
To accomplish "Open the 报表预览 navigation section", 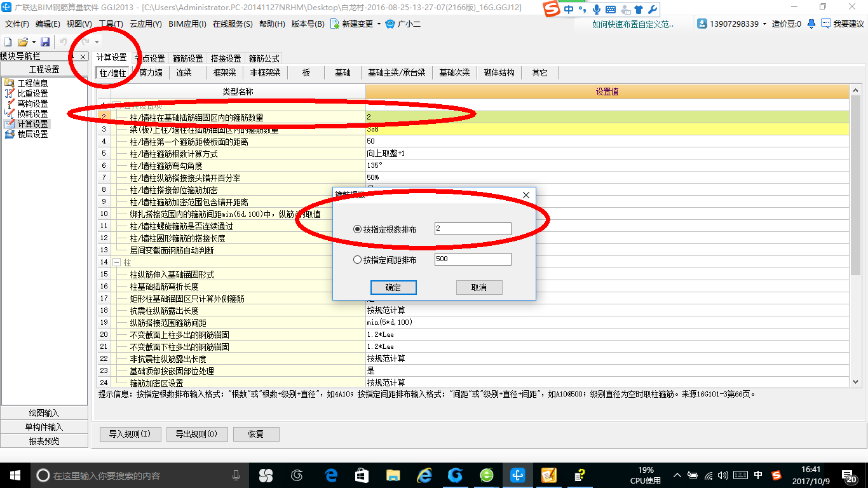I will click(x=44, y=441).
